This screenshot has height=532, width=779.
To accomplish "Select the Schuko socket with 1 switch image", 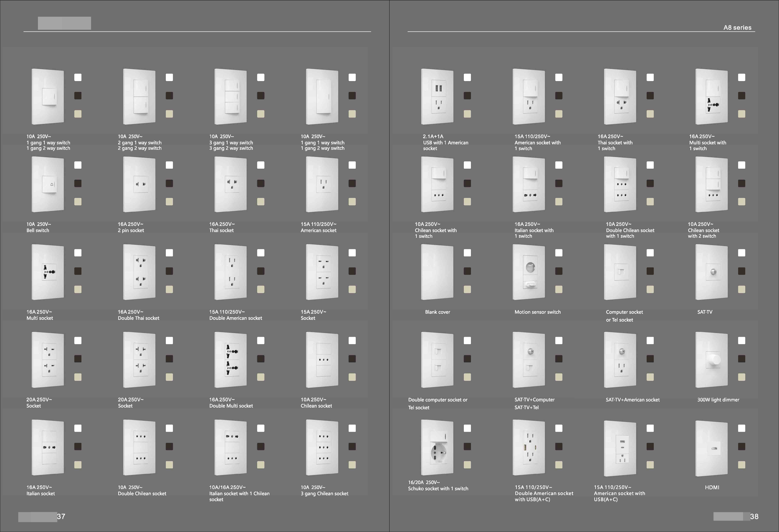I will coord(437,448).
